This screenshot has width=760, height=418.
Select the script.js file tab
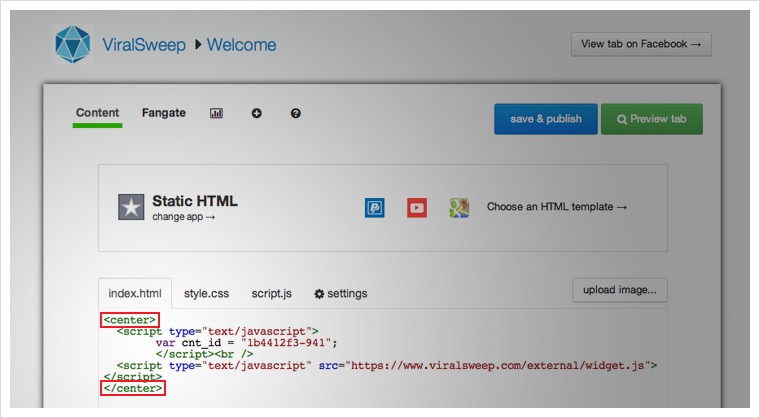click(x=271, y=293)
